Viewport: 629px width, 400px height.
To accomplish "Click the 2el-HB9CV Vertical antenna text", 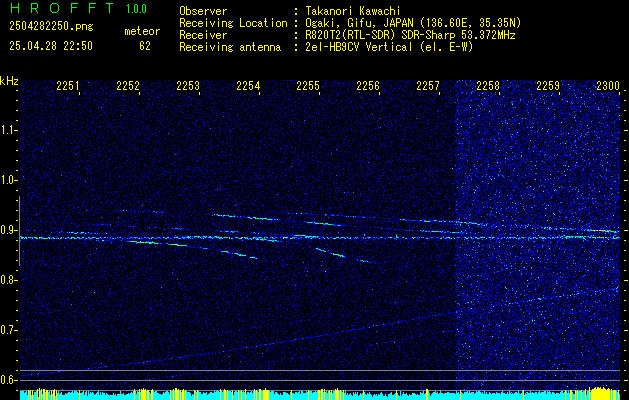I will pyautogui.click(x=389, y=47).
